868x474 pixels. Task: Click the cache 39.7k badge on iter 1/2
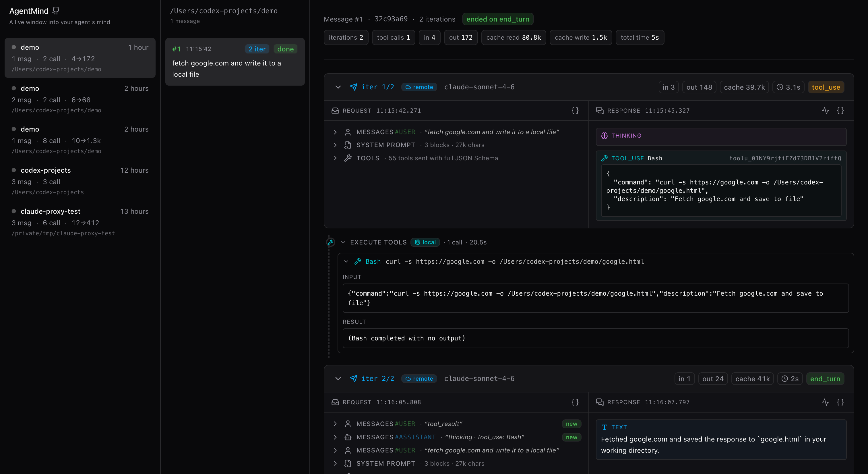(x=744, y=87)
